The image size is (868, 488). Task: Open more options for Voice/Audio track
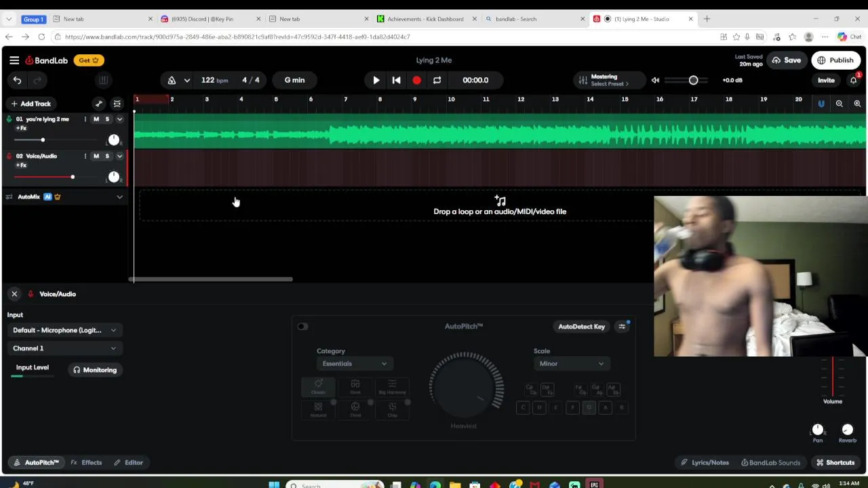(85, 156)
